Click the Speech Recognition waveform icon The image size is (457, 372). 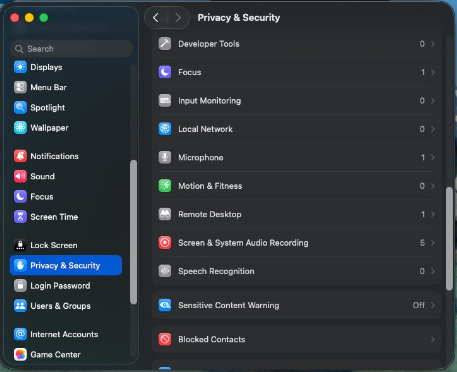[165, 271]
